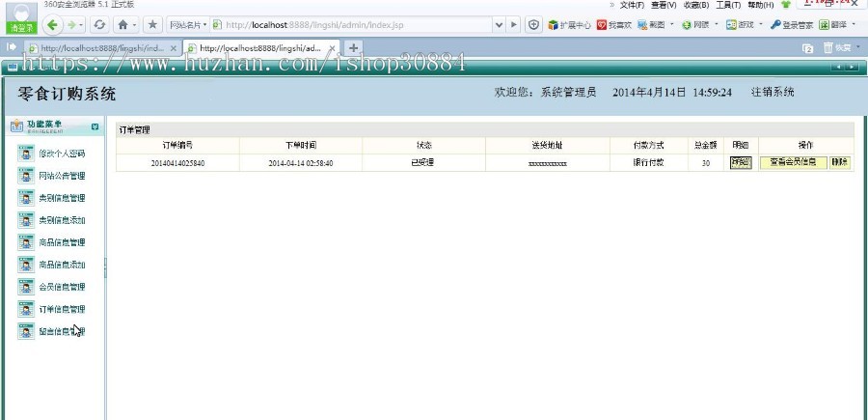Image resolution: width=868 pixels, height=420 pixels.
Task: Open 我喜欢 favorites toolbar item
Action: 614,25
